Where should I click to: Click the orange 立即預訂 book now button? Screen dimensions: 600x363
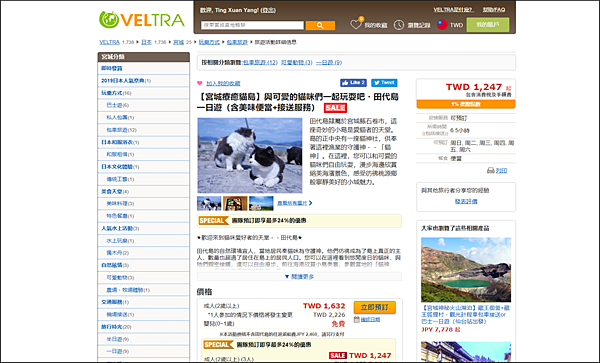coord(375,307)
